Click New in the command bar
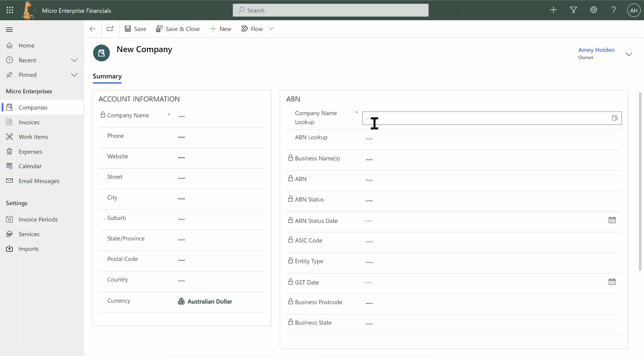 (x=220, y=29)
